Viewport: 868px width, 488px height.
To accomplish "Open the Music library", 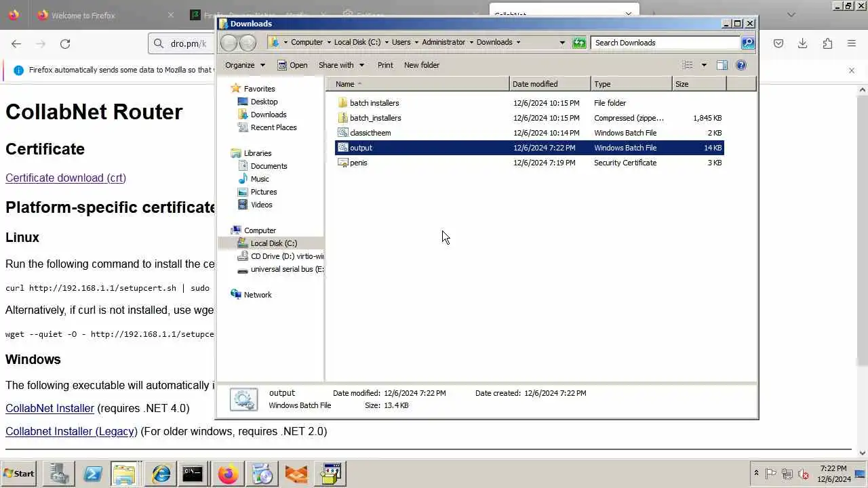I will [x=260, y=179].
